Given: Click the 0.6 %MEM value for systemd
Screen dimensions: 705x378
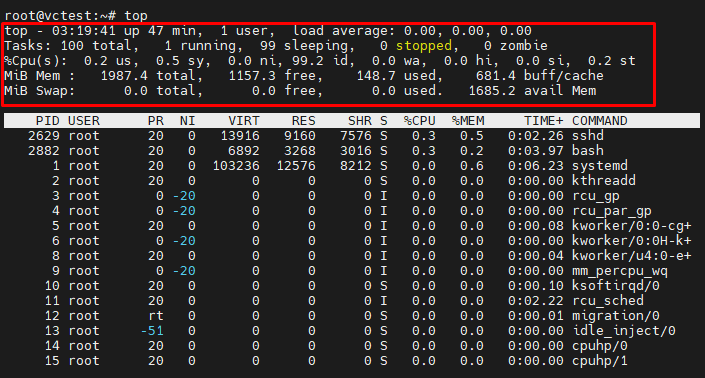Looking at the screenshot, I should pyautogui.click(x=472, y=166).
